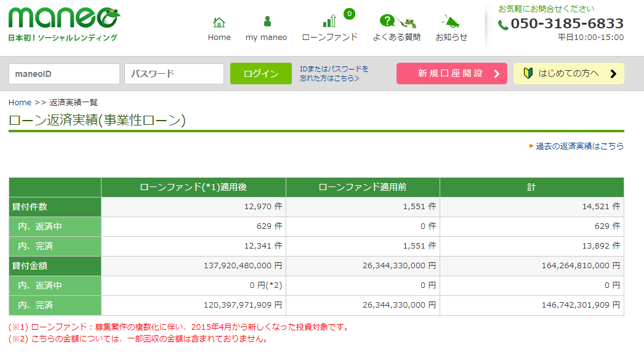This screenshot has width=644, height=355.
Task: Open the お知らせ menu label
Action: coord(451,38)
